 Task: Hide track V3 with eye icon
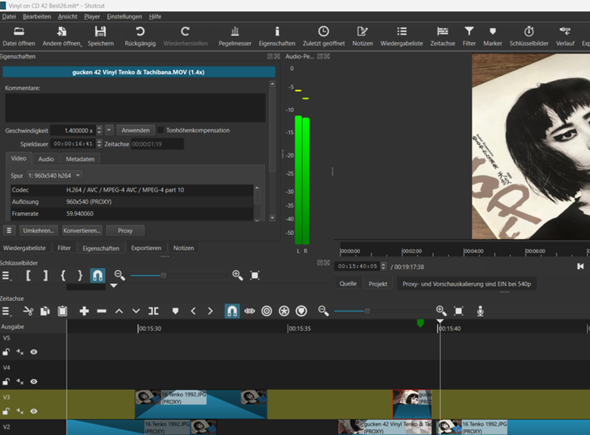[x=34, y=411]
